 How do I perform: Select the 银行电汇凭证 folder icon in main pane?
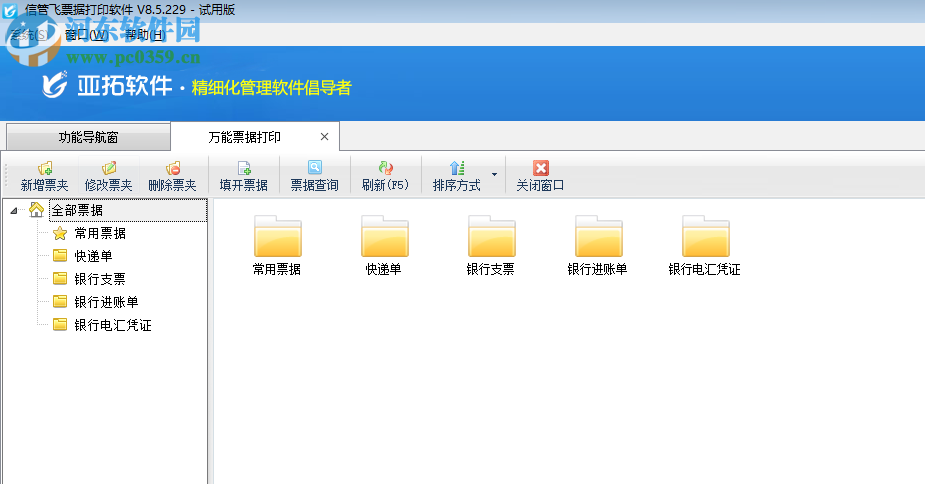point(705,237)
